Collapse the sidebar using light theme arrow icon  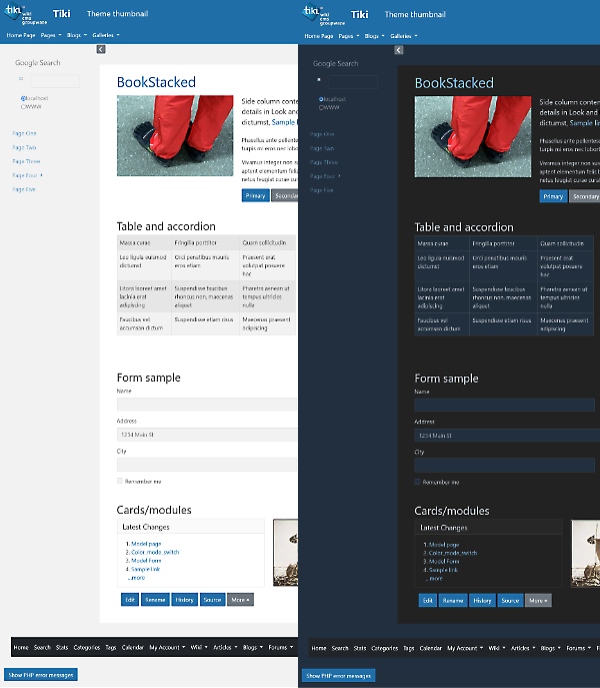coord(101,49)
